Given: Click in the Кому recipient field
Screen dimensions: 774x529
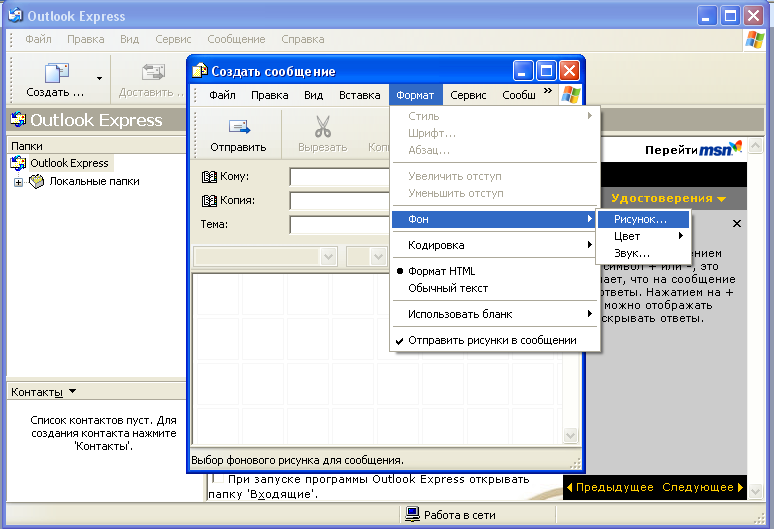Looking at the screenshot, I should pyautogui.click(x=340, y=177).
